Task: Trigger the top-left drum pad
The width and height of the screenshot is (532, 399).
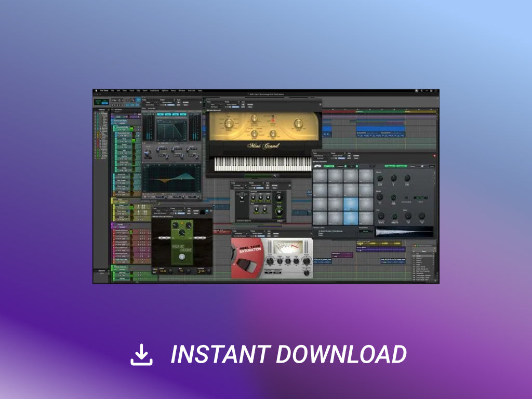Action: pyautogui.click(x=320, y=176)
